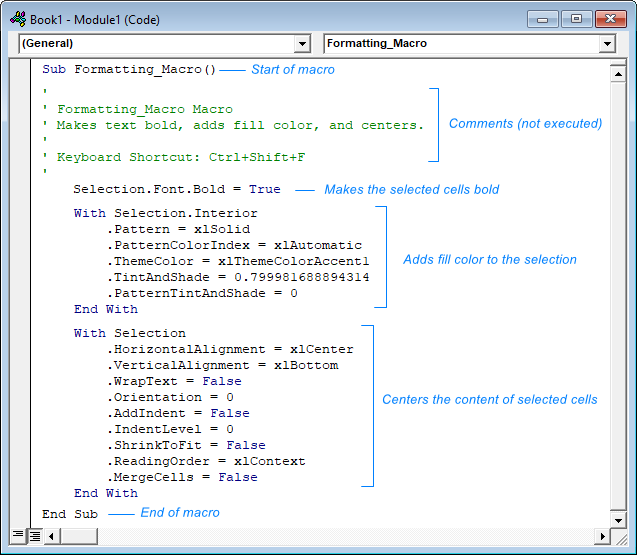Switch to Procedure View
The width and height of the screenshot is (637, 555).
click(x=18, y=537)
